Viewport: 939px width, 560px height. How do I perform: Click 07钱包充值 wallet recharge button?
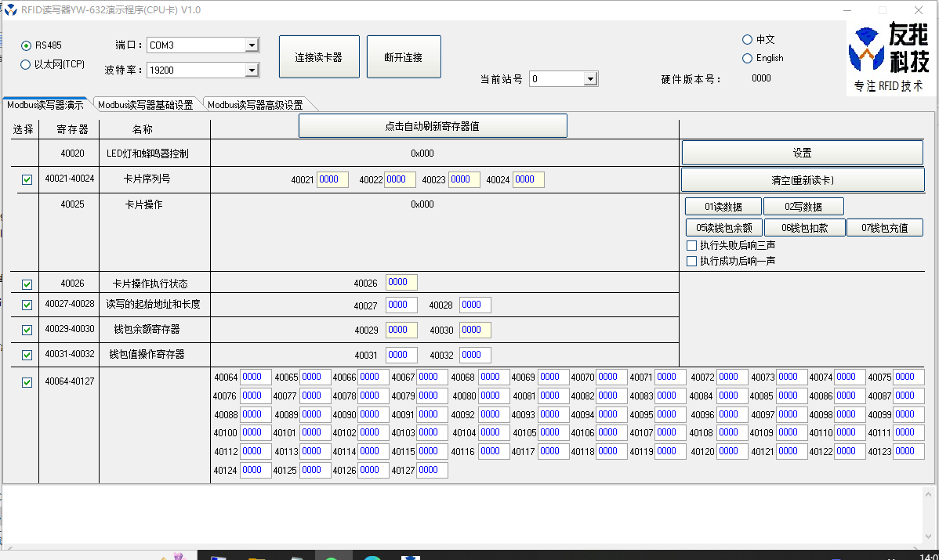click(x=884, y=227)
